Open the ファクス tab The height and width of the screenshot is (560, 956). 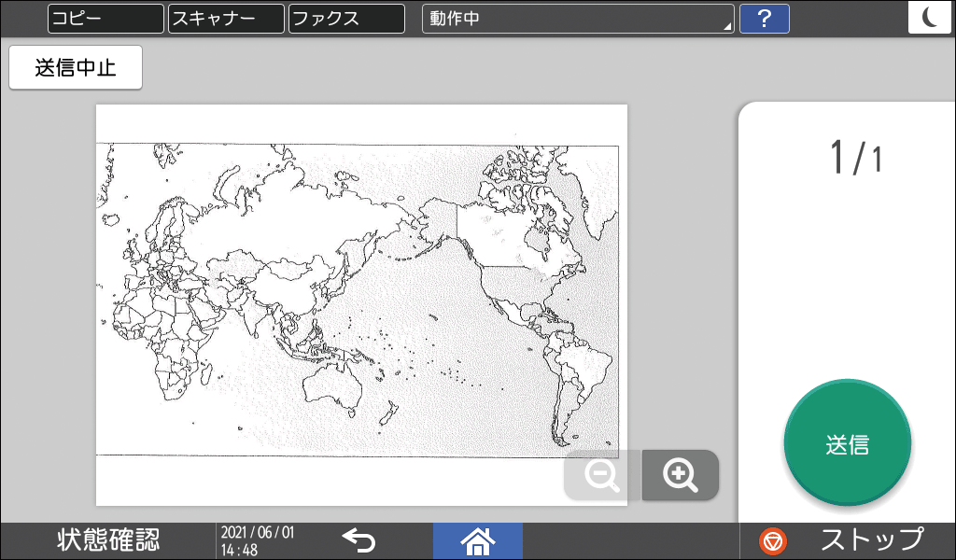[345, 19]
